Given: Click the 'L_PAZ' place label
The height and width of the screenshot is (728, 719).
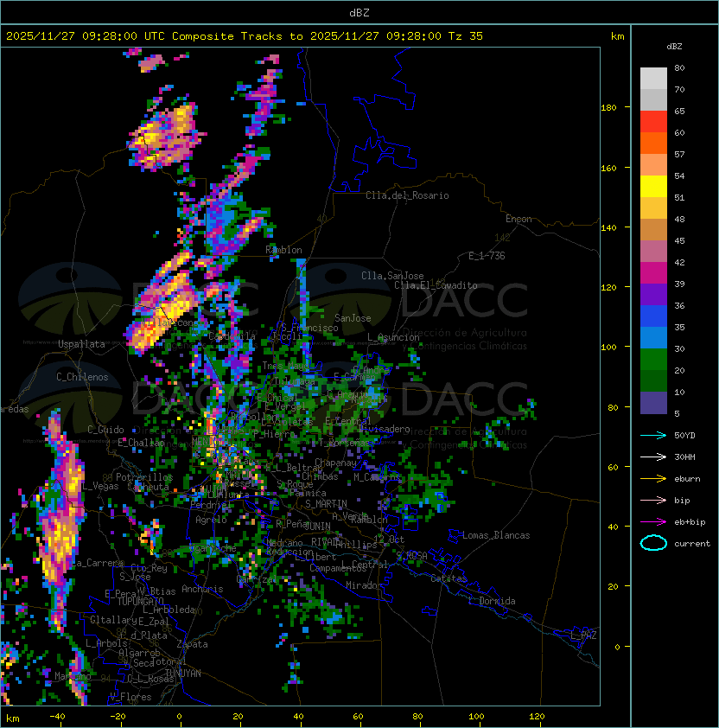Looking at the screenshot, I should click(583, 635).
